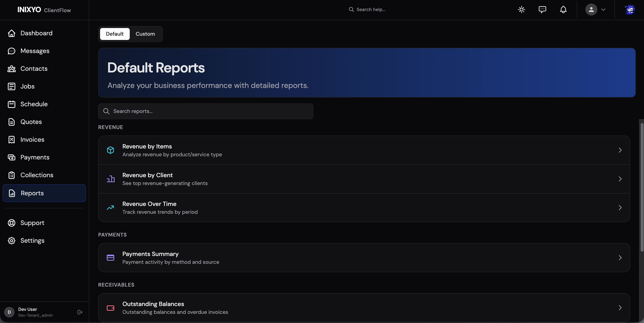Image resolution: width=644 pixels, height=323 pixels.
Task: Open Collections via its clipboard icon
Action: (x=12, y=175)
